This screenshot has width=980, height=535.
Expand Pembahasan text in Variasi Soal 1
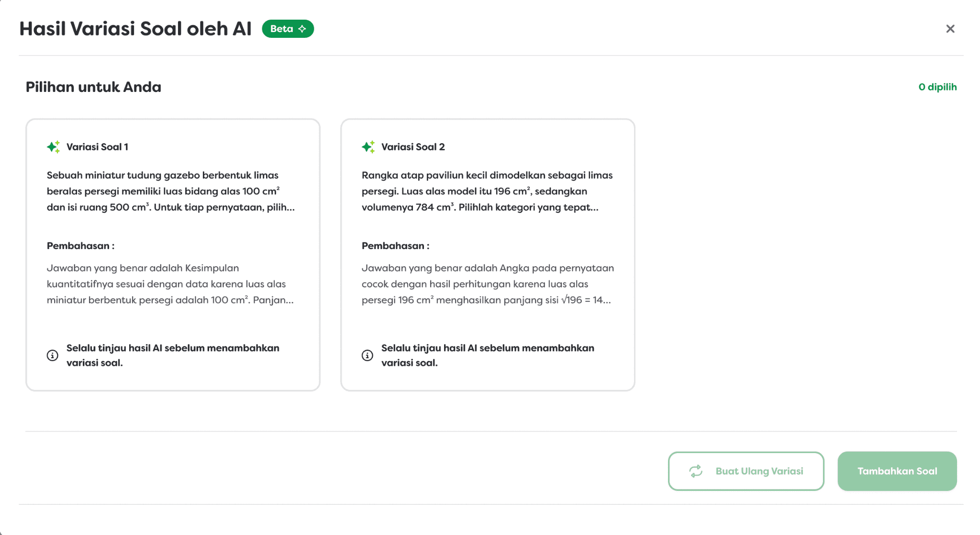[170, 284]
